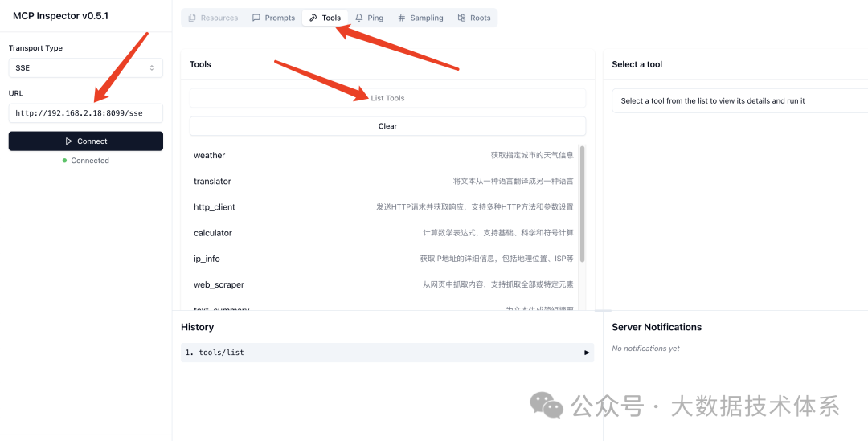Screen dimensions: 868x441
Task: Open the Roots tab
Action: pos(474,18)
